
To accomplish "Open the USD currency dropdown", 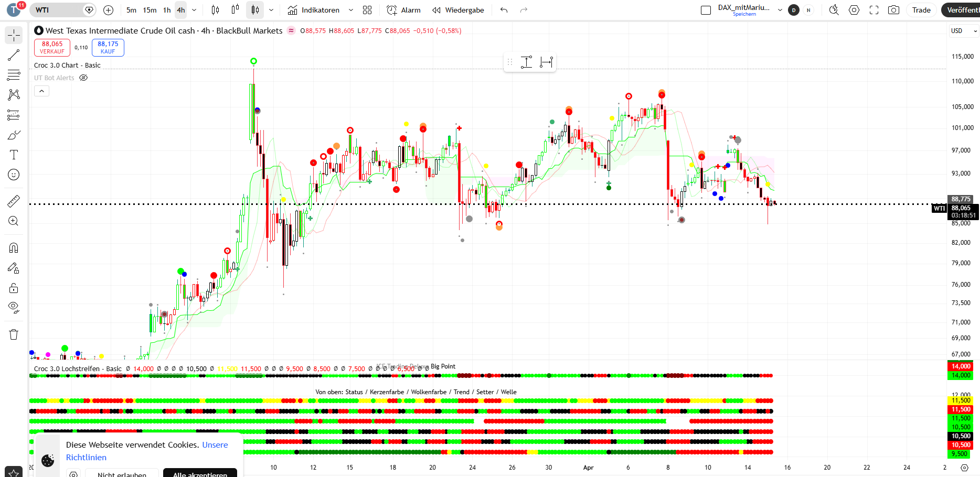I will click(x=964, y=31).
